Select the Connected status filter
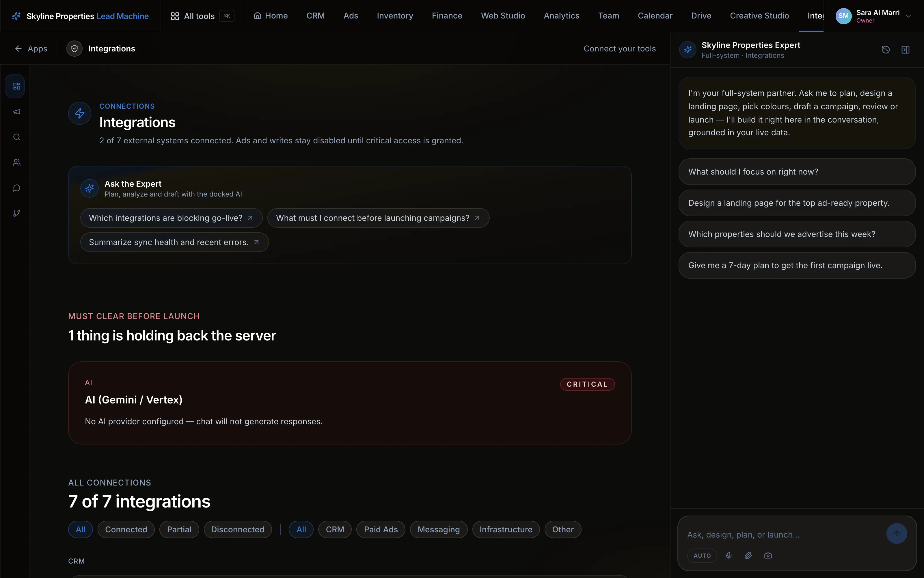The image size is (924, 578). click(126, 529)
